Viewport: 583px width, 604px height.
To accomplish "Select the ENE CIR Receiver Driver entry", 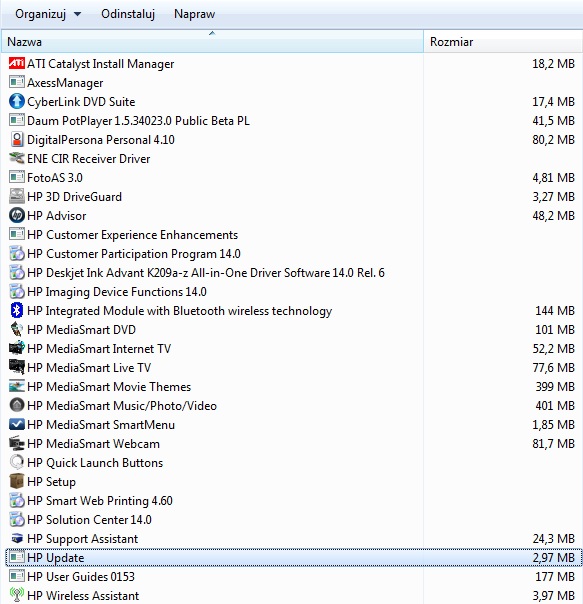I will tap(294, 158).
